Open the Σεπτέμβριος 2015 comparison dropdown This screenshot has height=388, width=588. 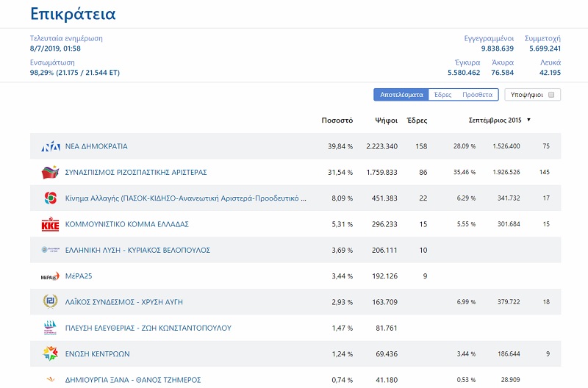click(x=499, y=120)
